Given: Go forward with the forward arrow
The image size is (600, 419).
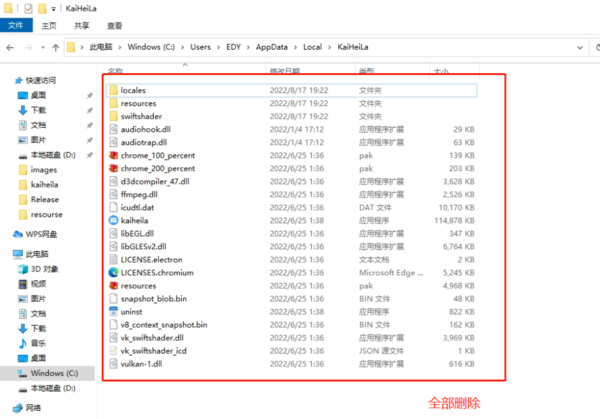Looking at the screenshot, I should point(28,47).
